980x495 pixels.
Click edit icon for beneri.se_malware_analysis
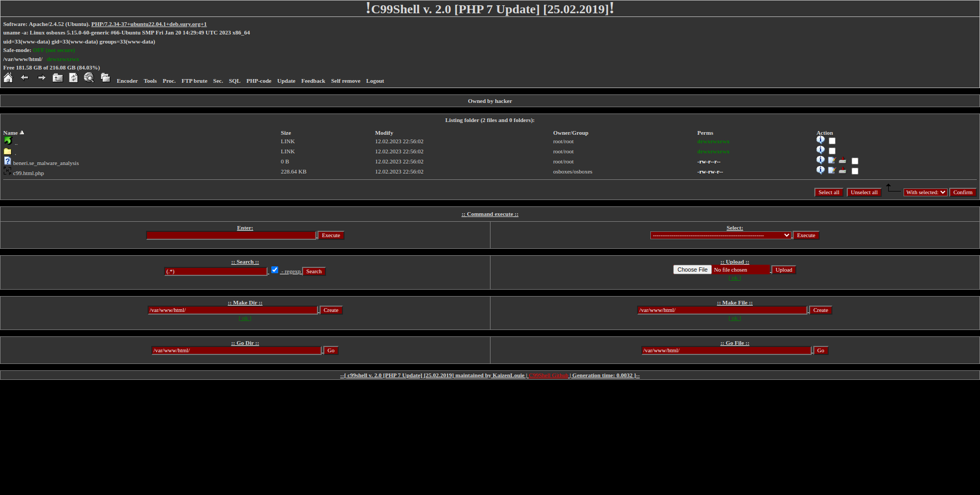[x=832, y=160]
